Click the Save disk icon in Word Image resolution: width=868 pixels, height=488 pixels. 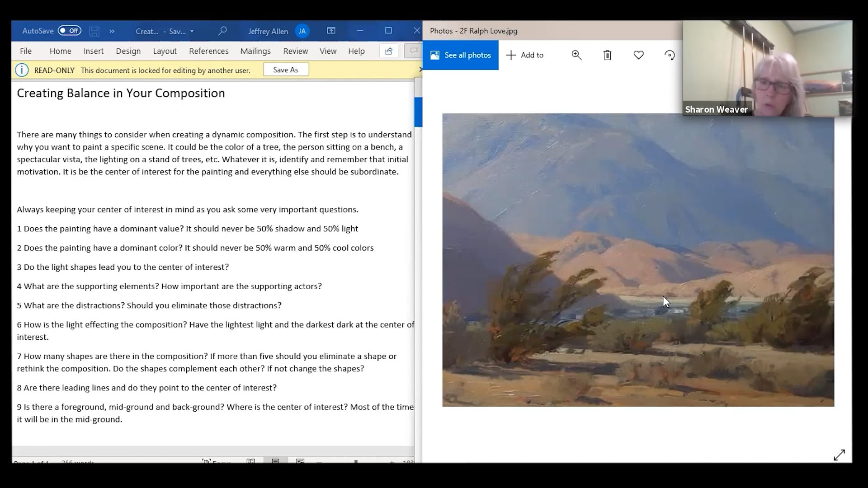point(94,31)
